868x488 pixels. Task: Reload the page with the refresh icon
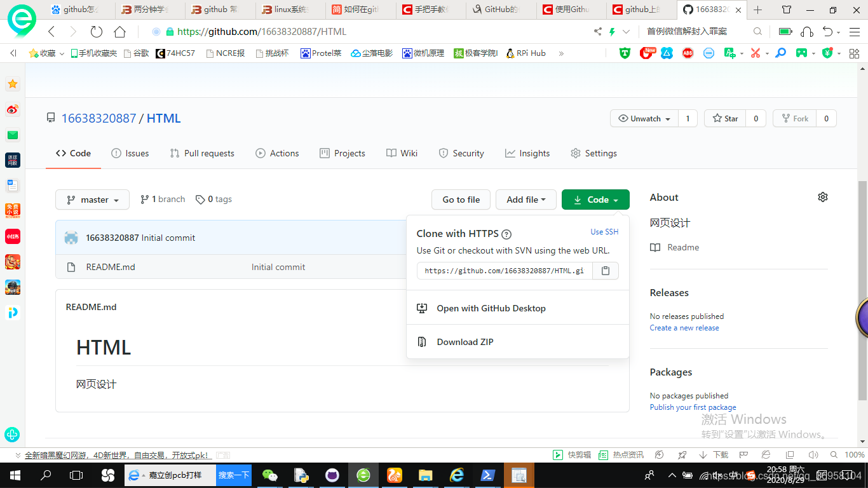point(96,31)
